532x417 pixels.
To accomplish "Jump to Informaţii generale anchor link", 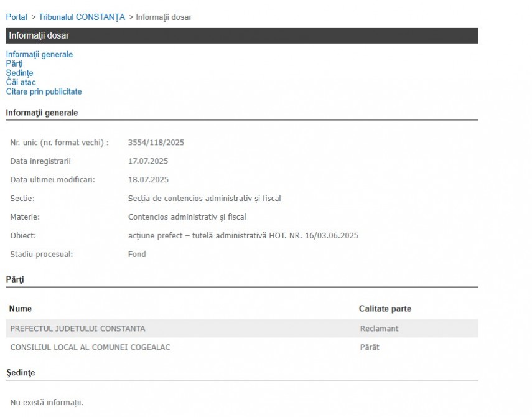I will point(39,54).
